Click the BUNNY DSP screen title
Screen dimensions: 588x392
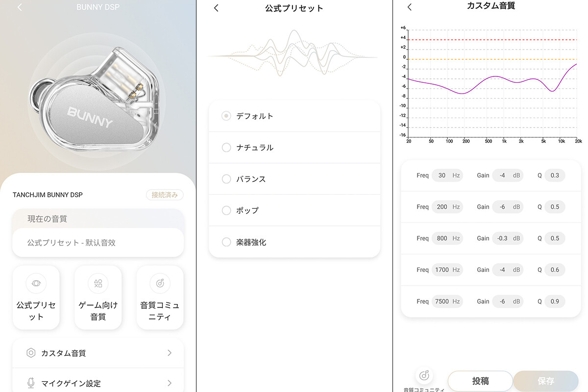pos(98,7)
